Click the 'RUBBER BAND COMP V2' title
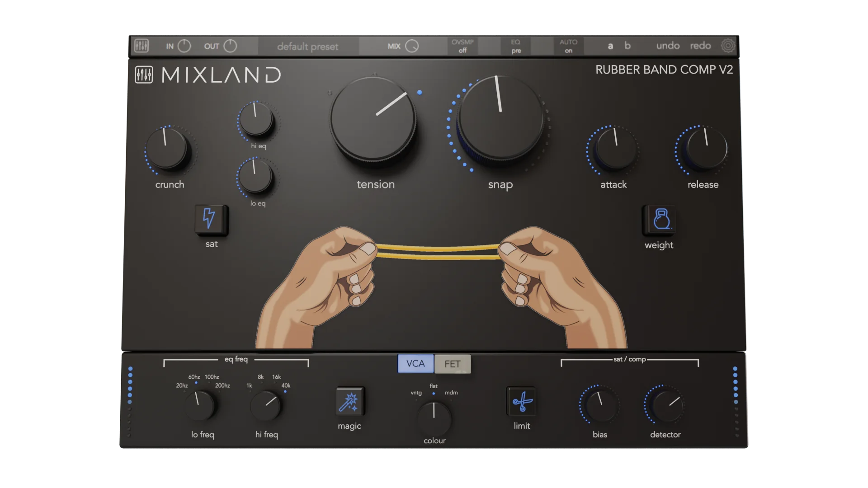The height and width of the screenshot is (488, 868). (x=664, y=70)
